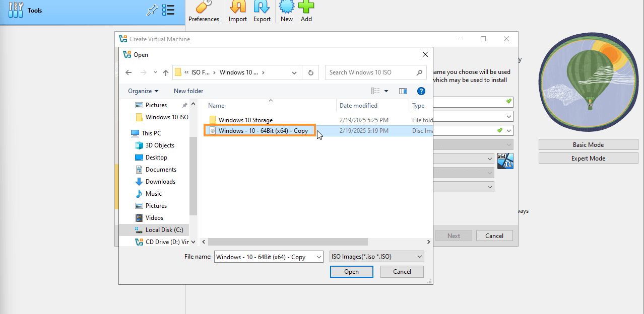Click the 2/19/2025 5:25 PM date cell
Image resolution: width=644 pixels, height=314 pixels.
(x=364, y=120)
